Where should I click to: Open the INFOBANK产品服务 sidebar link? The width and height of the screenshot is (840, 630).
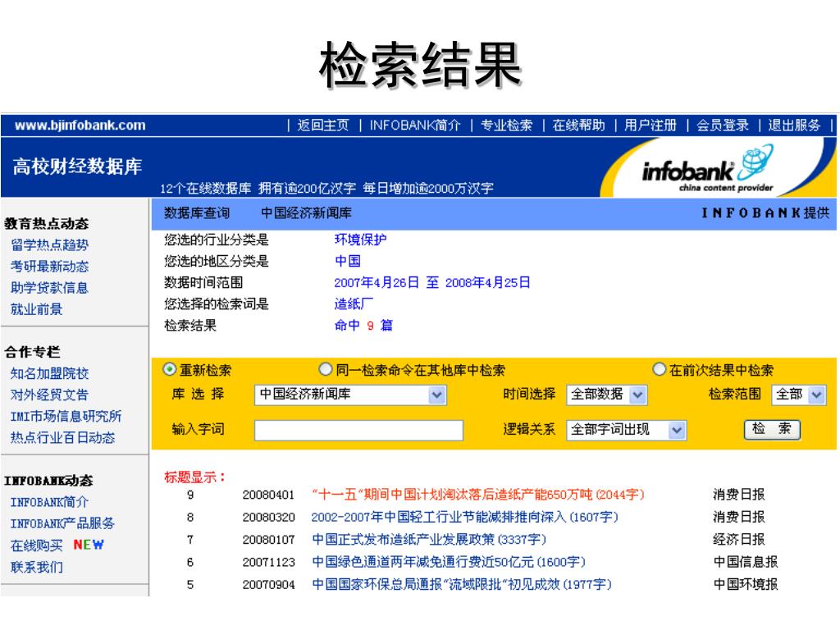pyautogui.click(x=62, y=523)
